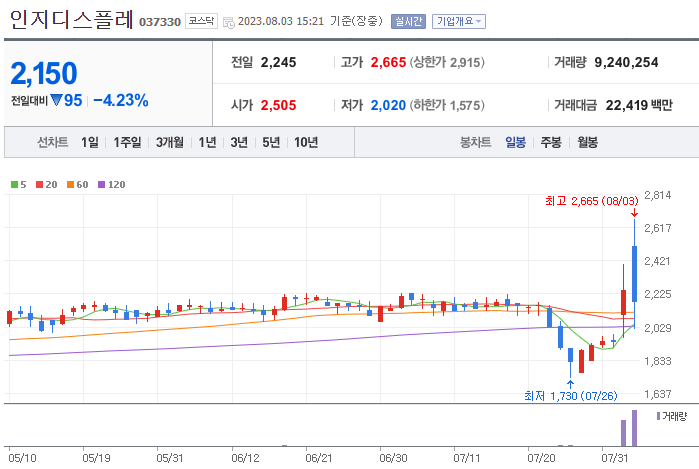Click the 07/31 date axis label
699x469 pixels.
tap(615, 458)
